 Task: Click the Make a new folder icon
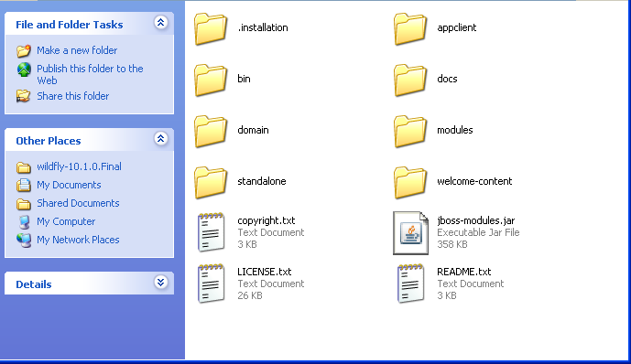coord(24,50)
